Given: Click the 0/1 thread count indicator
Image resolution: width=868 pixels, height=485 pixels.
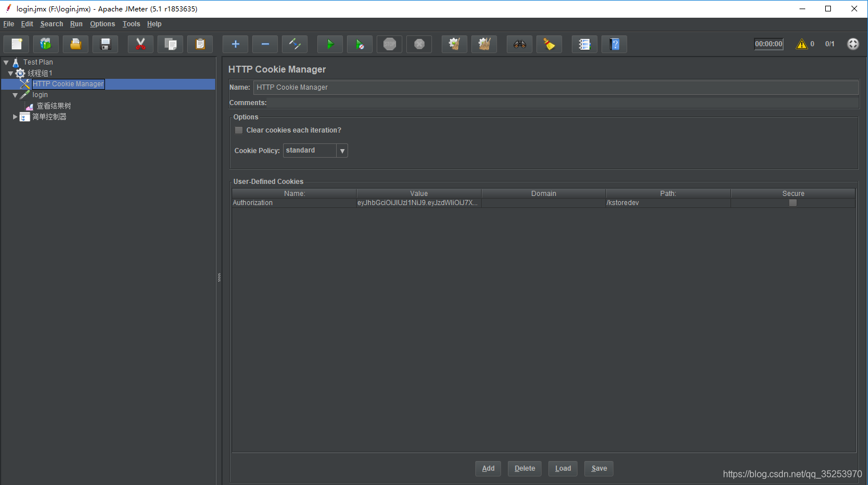Looking at the screenshot, I should 830,44.
